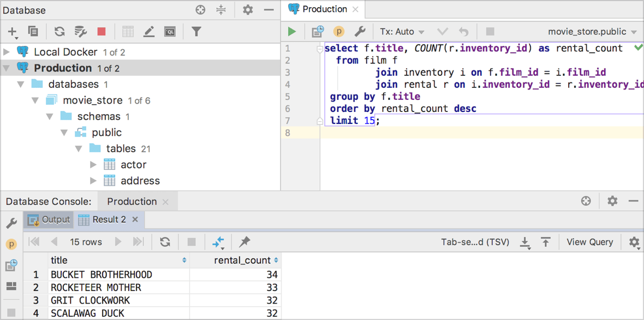
Task: Toggle sort on the rental_count column
Action: click(x=276, y=260)
